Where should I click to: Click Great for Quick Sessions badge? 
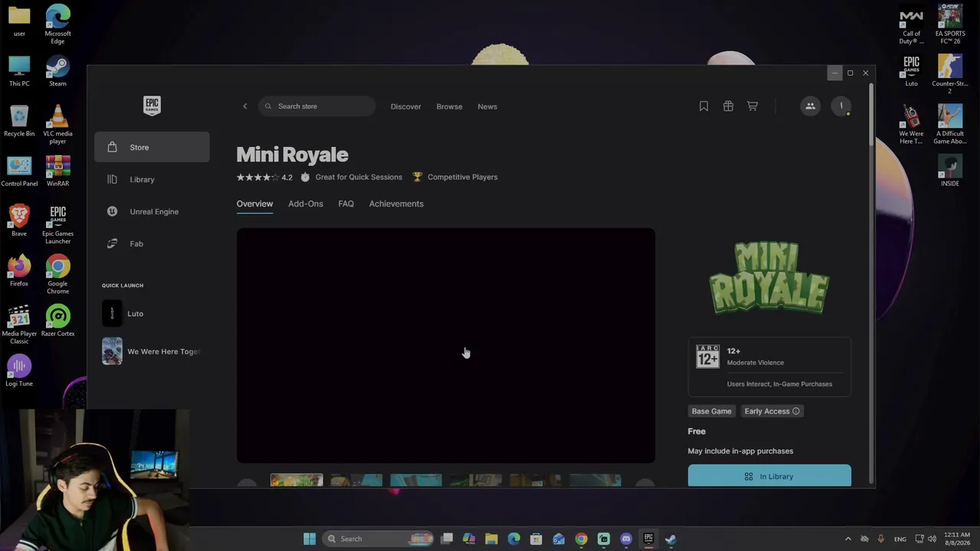[x=351, y=177]
